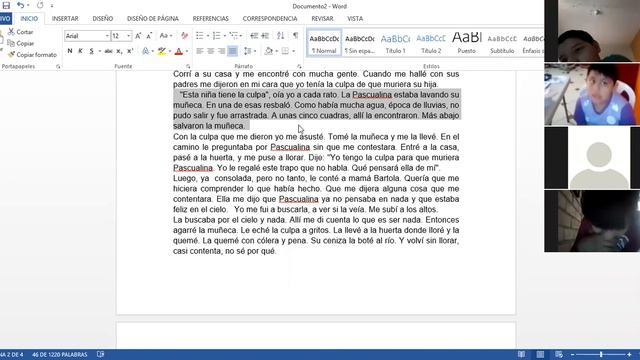Open proofing status icon in status bar

[100, 354]
